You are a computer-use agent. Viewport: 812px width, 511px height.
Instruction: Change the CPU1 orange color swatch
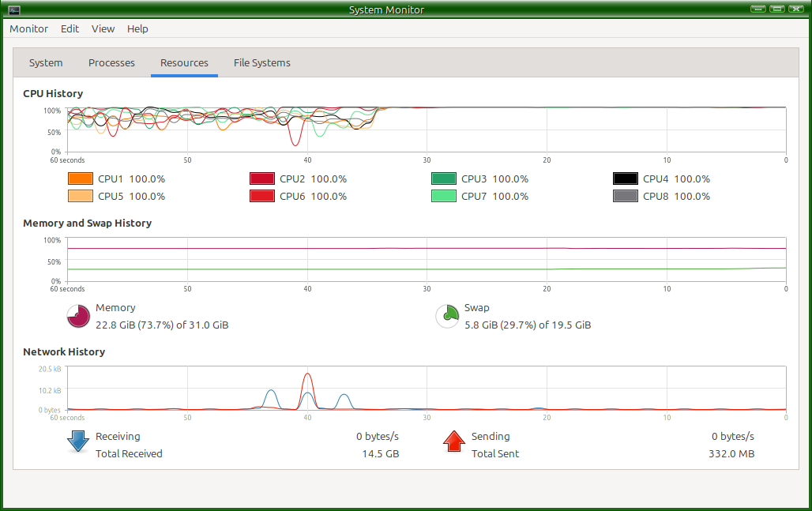point(81,178)
